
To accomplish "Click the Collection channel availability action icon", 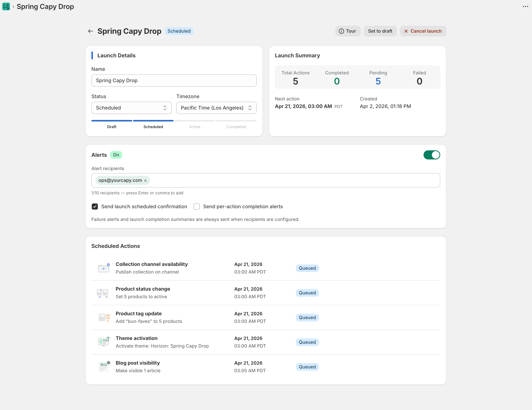I will pos(104,268).
